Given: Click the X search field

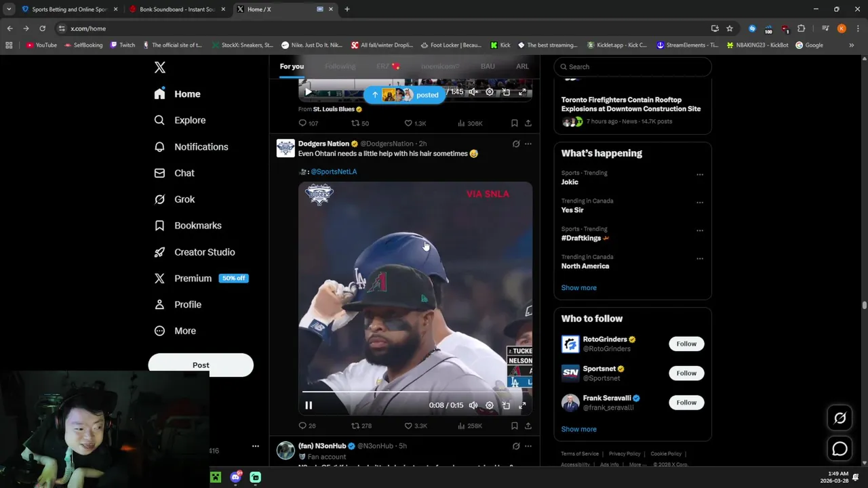Looking at the screenshot, I should 633,66.
